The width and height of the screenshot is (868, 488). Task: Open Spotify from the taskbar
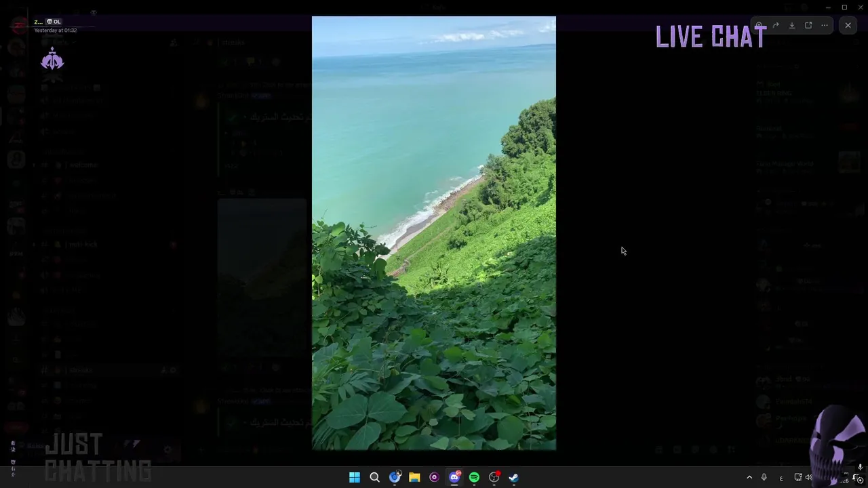[x=474, y=477]
